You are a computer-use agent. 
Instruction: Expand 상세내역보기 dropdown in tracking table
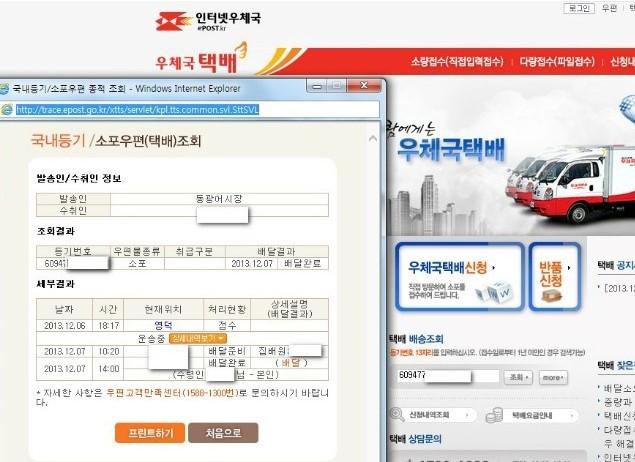pyautogui.click(x=198, y=339)
